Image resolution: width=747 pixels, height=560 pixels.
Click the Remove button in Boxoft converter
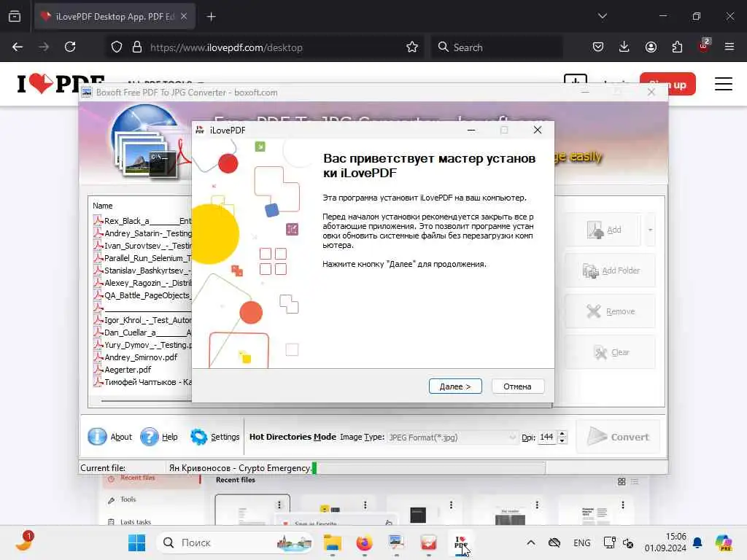point(611,311)
